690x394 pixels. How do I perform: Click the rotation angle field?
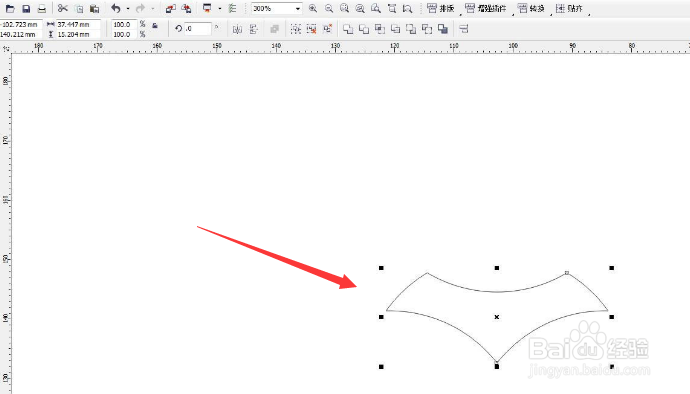(x=198, y=29)
